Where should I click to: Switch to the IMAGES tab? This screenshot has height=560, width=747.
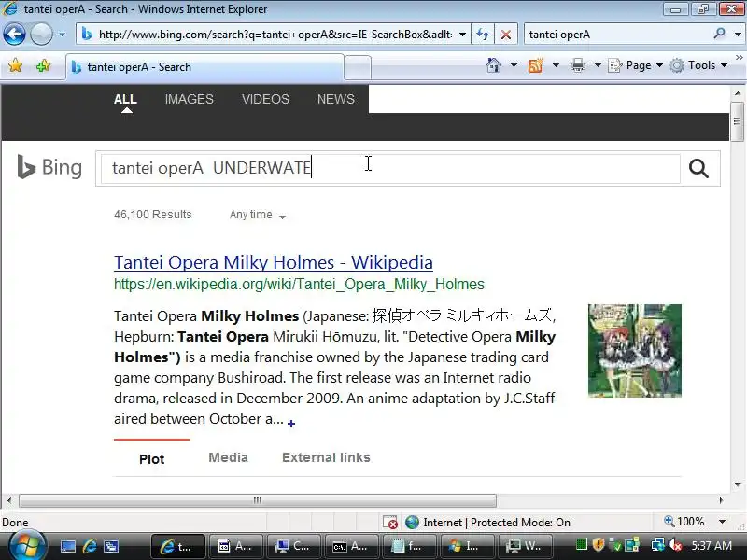click(x=190, y=99)
